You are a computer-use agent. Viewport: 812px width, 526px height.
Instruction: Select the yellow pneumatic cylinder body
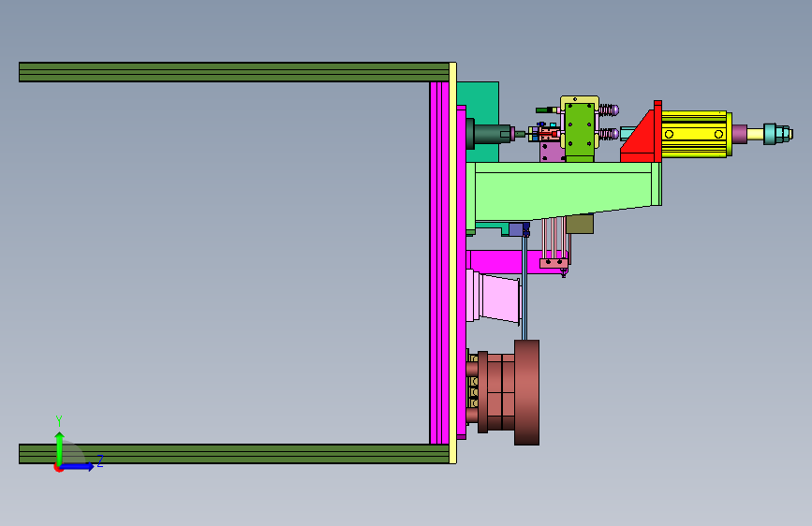(x=694, y=134)
